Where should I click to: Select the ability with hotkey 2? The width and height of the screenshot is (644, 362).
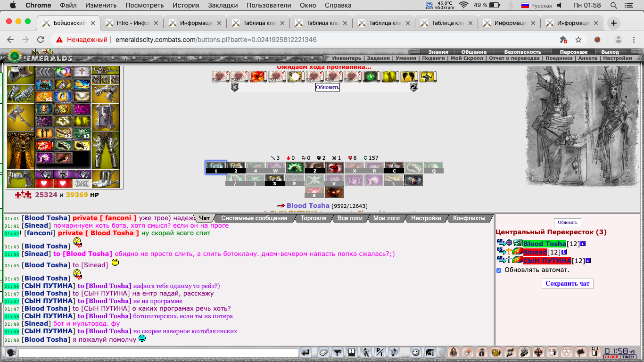[236, 167]
